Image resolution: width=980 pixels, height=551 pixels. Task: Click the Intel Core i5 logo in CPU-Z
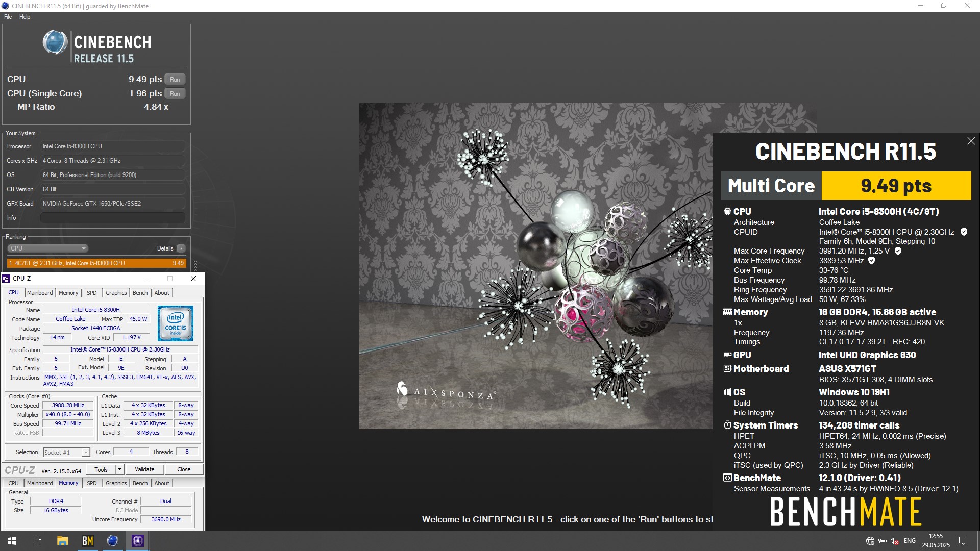point(175,323)
